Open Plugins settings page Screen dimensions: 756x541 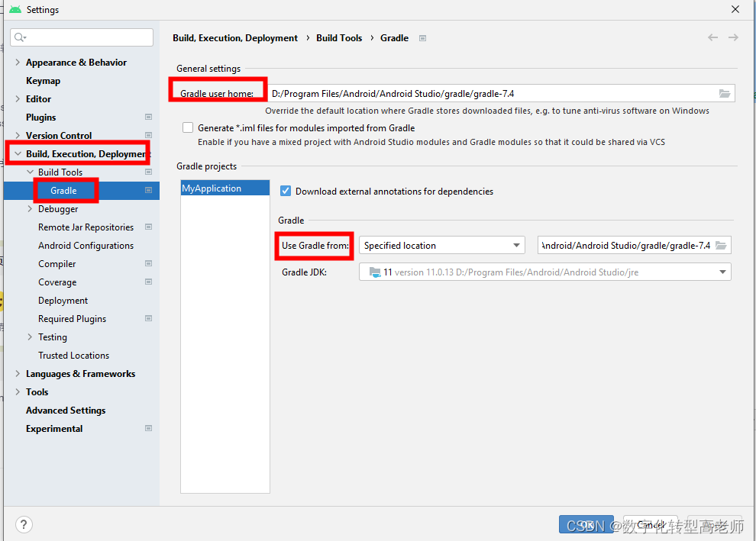click(40, 117)
